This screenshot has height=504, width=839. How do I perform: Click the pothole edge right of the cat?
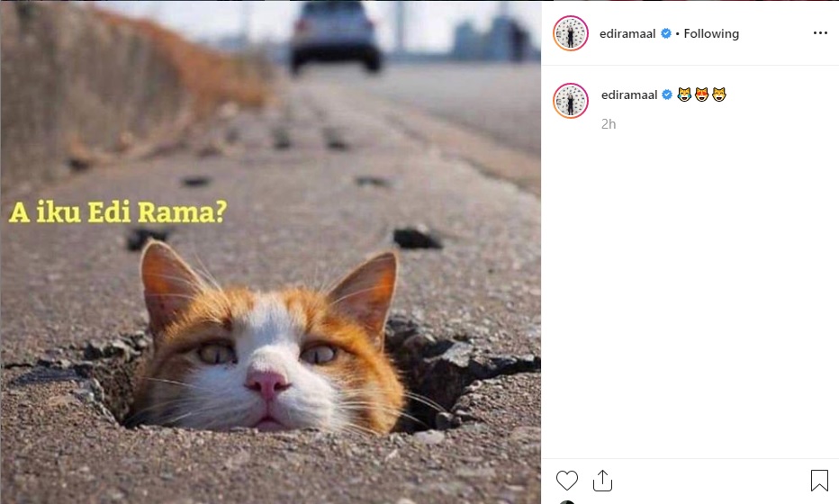(460, 374)
